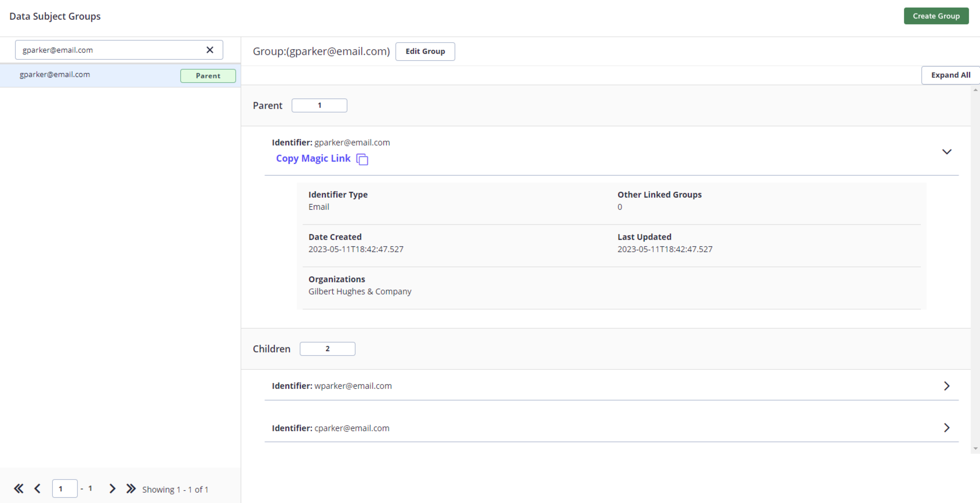980x503 pixels.
Task: Open the Edit Group dialog
Action: 425,51
